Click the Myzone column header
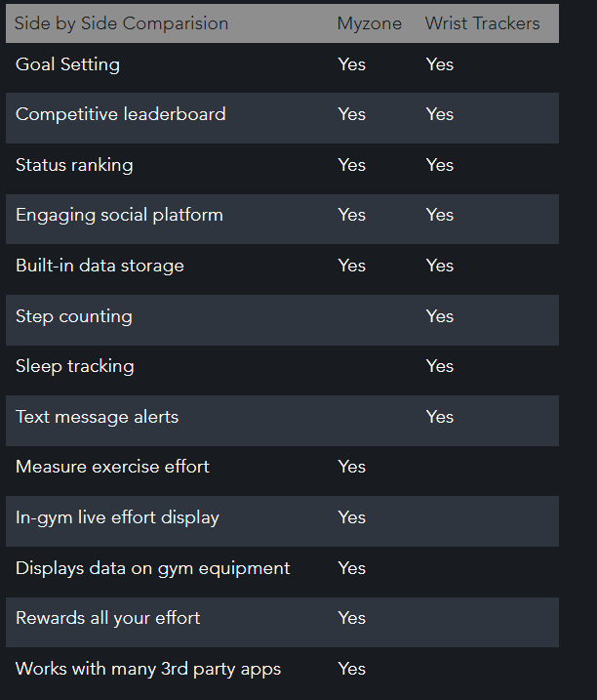 370,23
